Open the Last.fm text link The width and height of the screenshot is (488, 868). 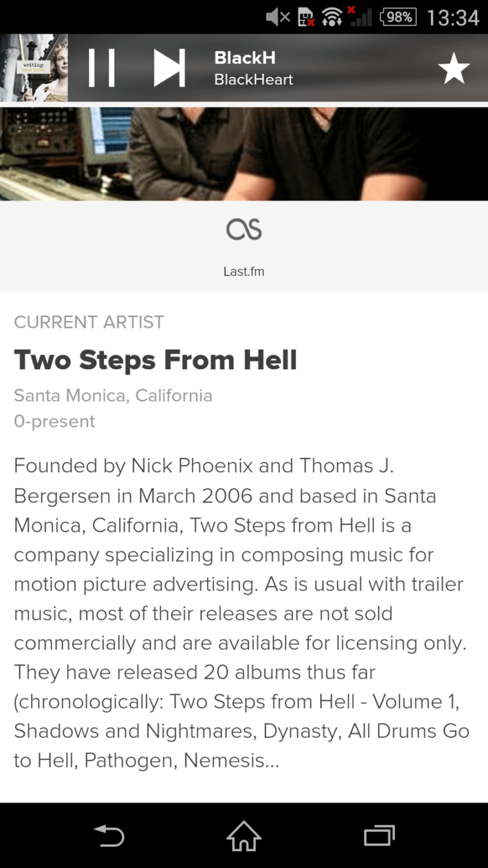click(x=244, y=272)
